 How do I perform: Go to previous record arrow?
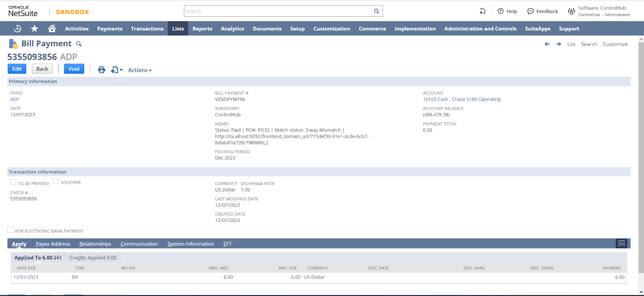coord(547,44)
